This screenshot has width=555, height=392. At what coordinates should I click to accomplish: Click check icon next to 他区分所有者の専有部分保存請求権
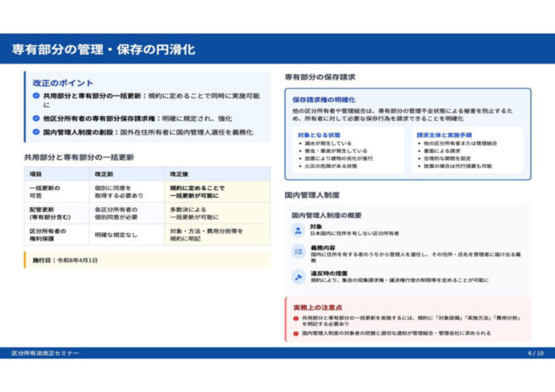pos(36,119)
